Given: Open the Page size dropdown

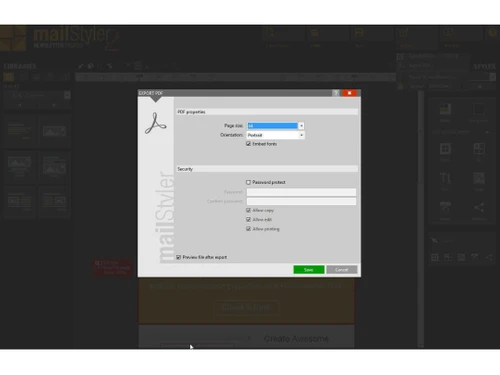Looking at the screenshot, I should (275, 126).
